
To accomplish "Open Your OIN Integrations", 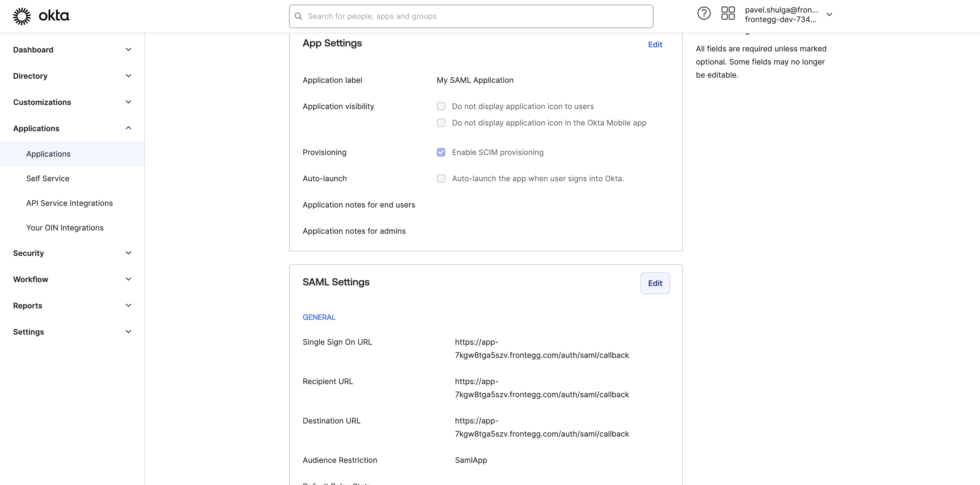I will click(x=65, y=228).
